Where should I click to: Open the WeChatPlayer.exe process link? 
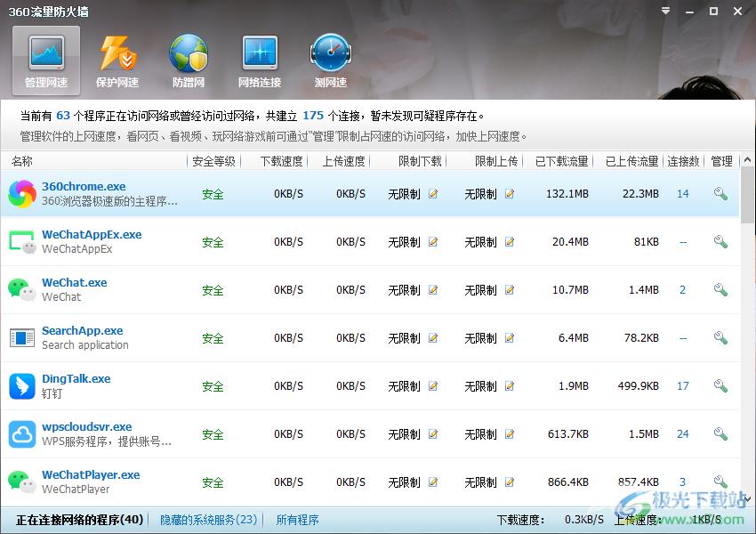pyautogui.click(x=91, y=474)
